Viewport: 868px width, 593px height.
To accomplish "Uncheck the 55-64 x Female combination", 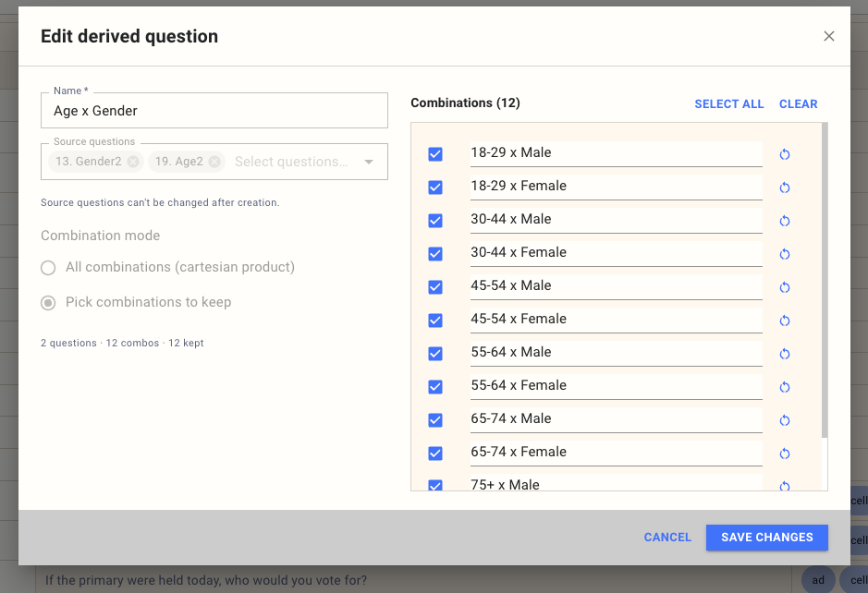I will [x=435, y=386].
